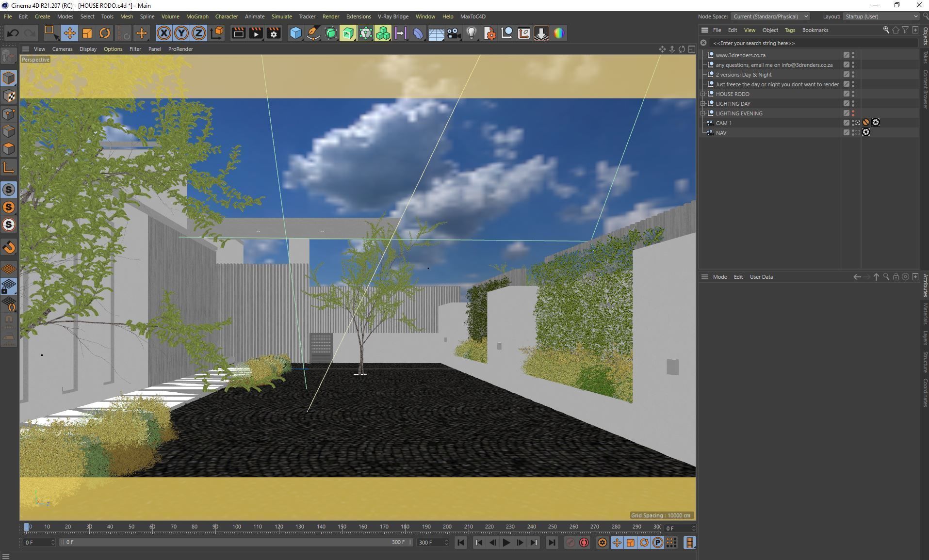Open the Layout dropdown

tap(881, 16)
